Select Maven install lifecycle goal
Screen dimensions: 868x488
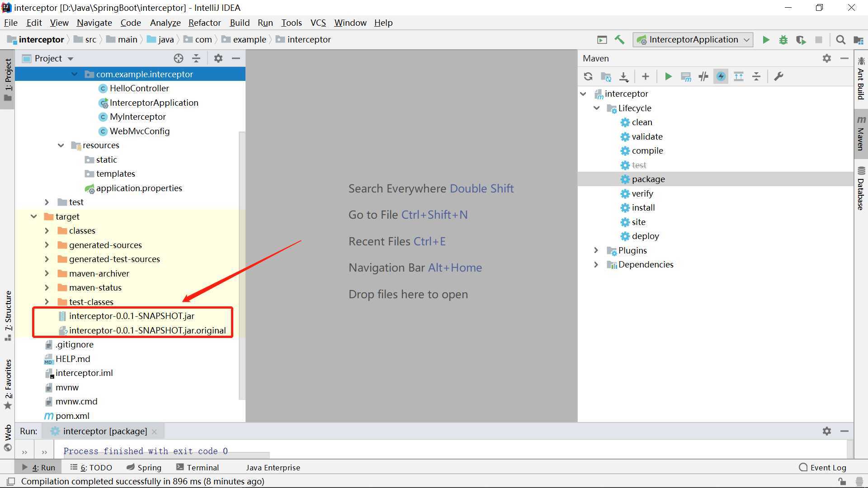click(643, 207)
